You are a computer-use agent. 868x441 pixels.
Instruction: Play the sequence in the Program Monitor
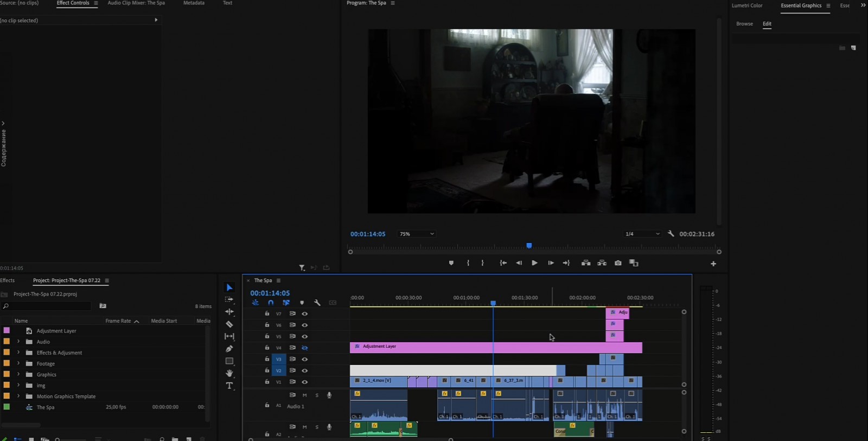coord(534,263)
